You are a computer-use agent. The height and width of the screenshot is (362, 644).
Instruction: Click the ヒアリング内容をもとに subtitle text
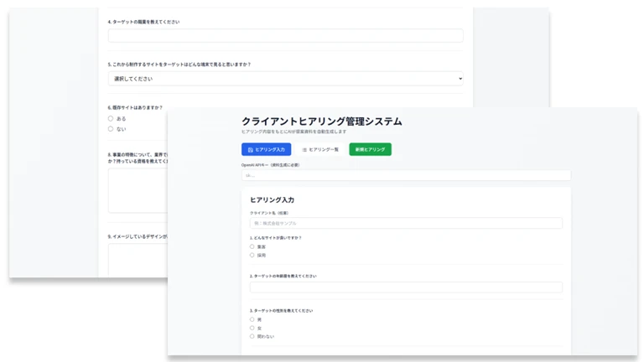[293, 132]
